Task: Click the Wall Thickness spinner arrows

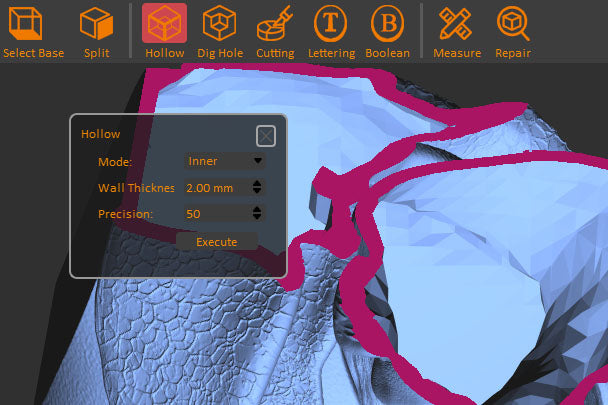Action: coord(257,187)
